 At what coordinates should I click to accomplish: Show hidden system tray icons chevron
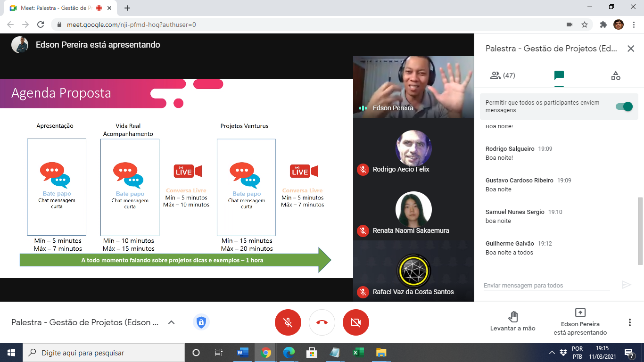552,353
